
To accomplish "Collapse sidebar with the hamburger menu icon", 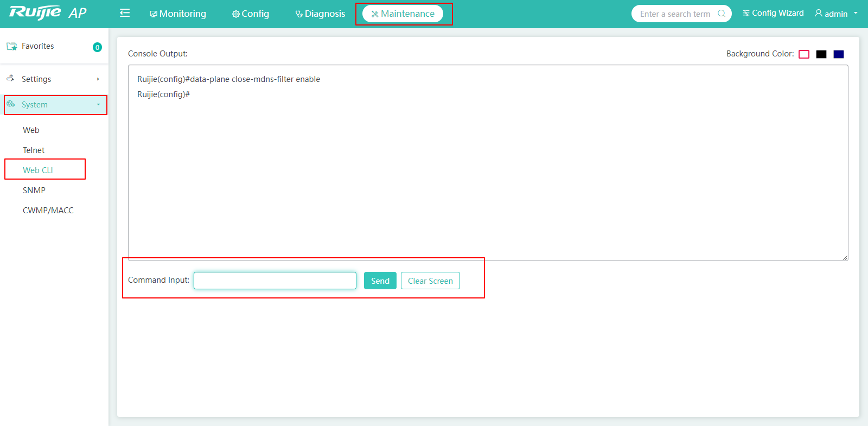I will 125,13.
